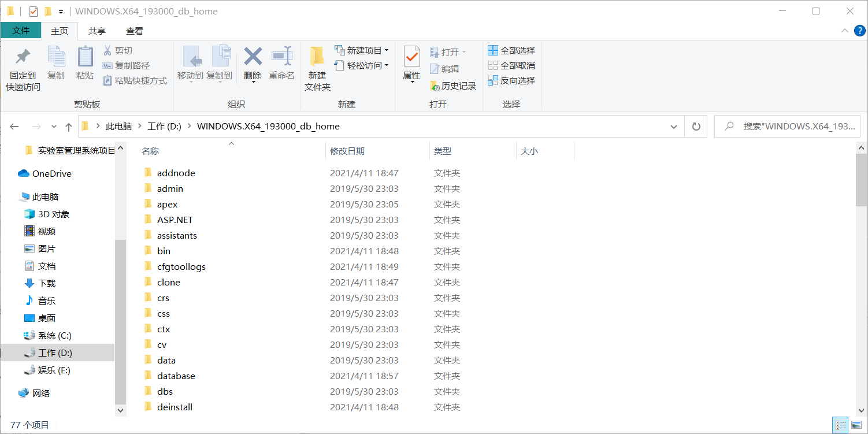Click the 反向选择 invert selection button

512,80
